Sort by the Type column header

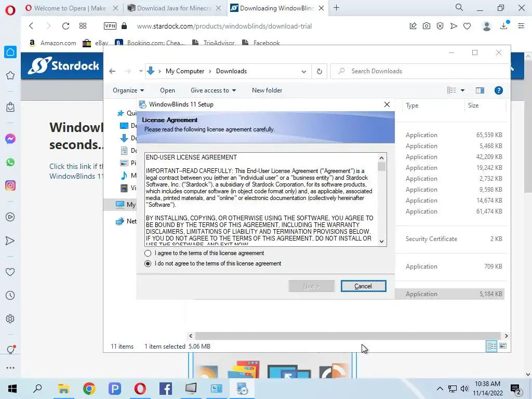(412, 105)
